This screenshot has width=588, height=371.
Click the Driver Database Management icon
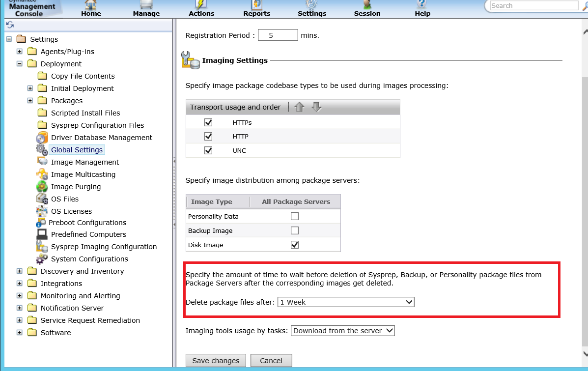coord(42,138)
